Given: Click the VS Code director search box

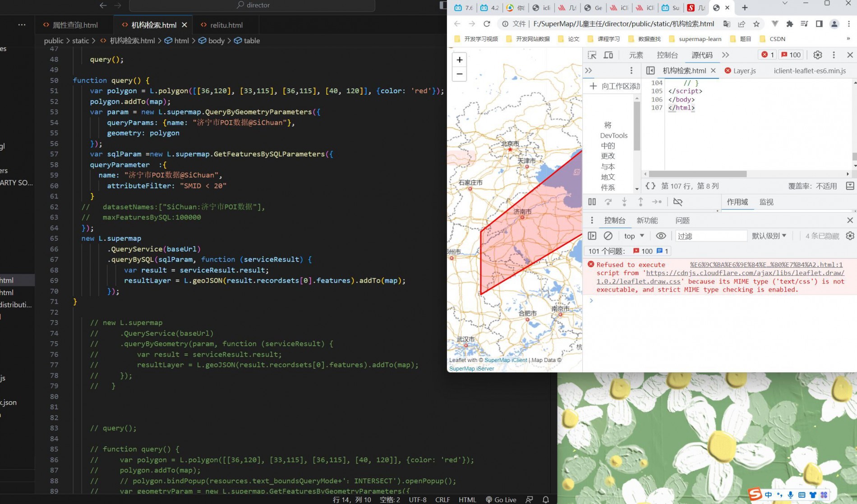Looking at the screenshot, I should point(252,5).
